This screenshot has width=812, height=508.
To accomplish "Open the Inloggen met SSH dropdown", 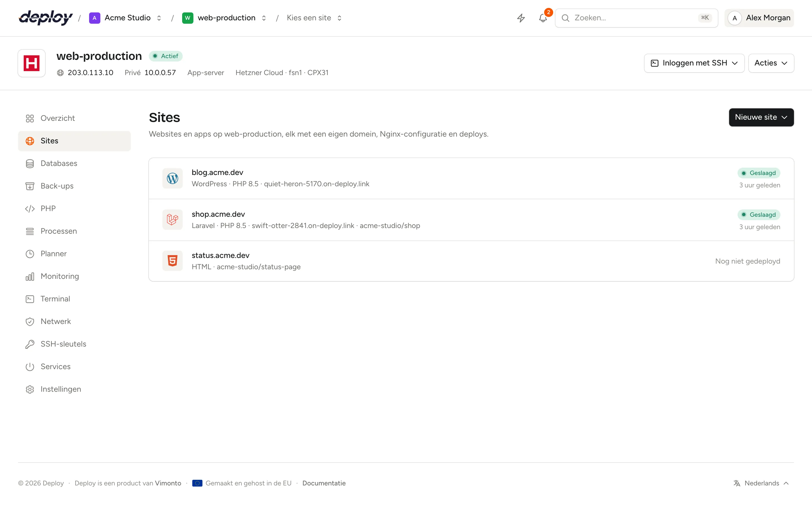I will (x=694, y=63).
